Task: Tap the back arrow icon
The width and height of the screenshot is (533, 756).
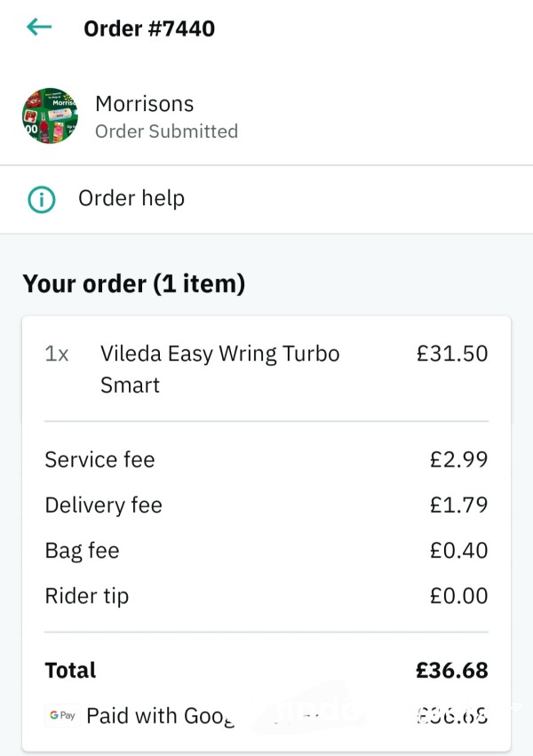Action: tap(39, 27)
